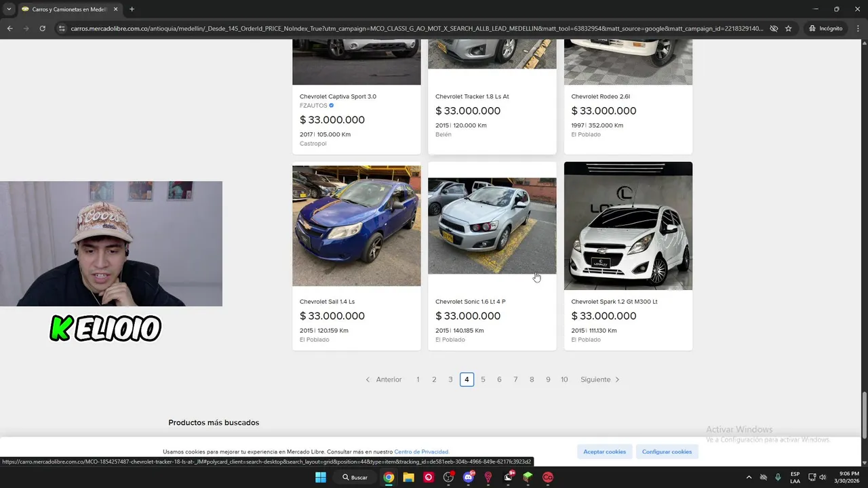This screenshot has width=868, height=488.
Task: Open the Chevrolet Sail 1.4 Ls title
Action: [327, 302]
